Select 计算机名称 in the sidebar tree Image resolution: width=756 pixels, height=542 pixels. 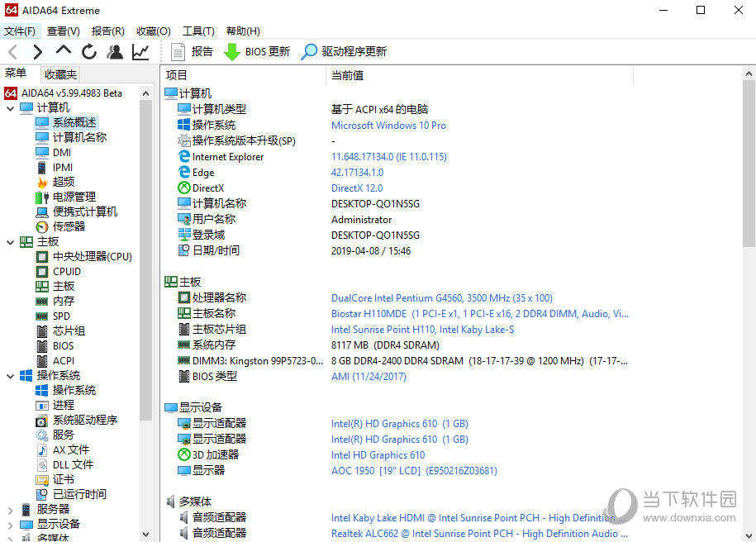(71, 137)
